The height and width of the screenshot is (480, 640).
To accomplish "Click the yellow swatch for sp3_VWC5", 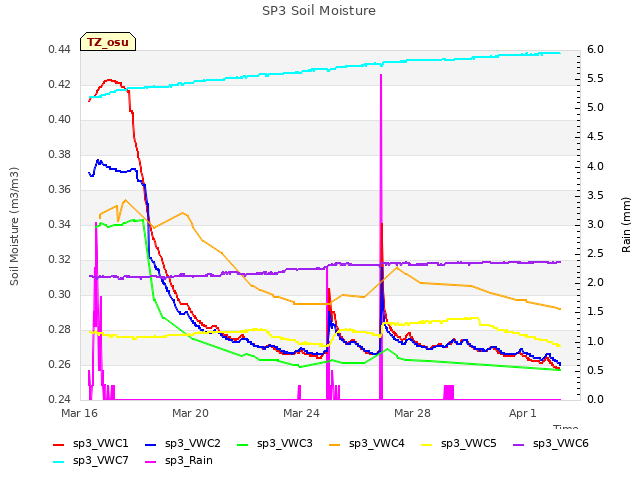I will (427, 445).
